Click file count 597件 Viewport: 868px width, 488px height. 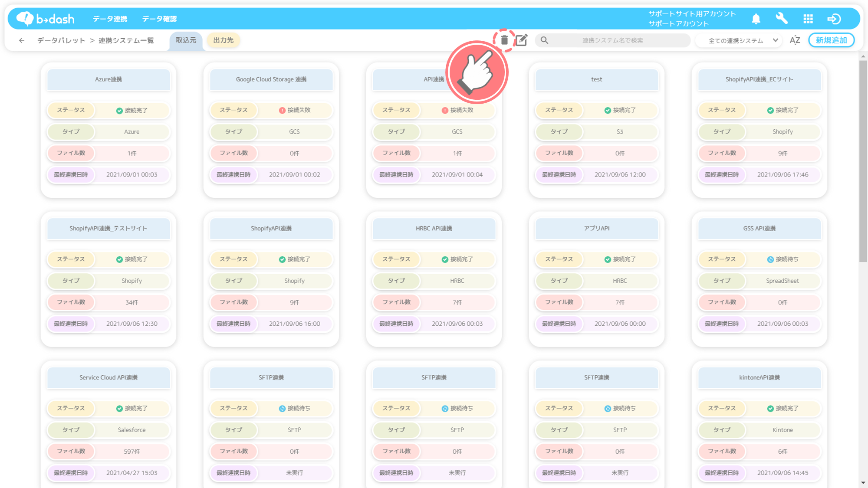pos(132,452)
